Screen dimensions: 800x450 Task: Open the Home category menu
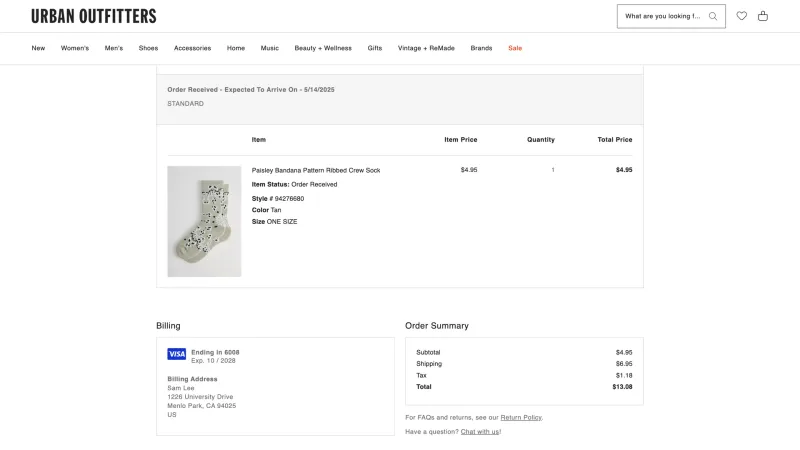click(236, 48)
